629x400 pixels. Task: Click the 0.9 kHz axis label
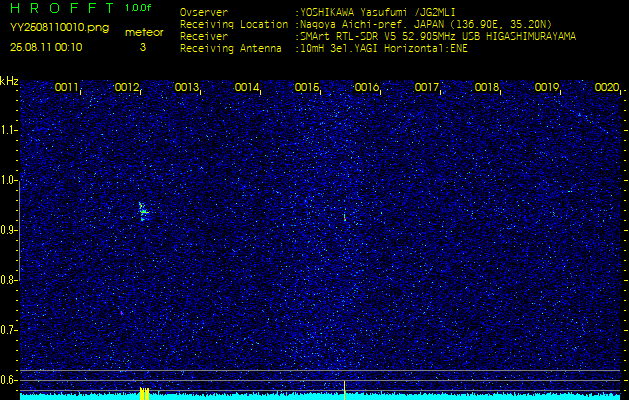[x=9, y=230]
